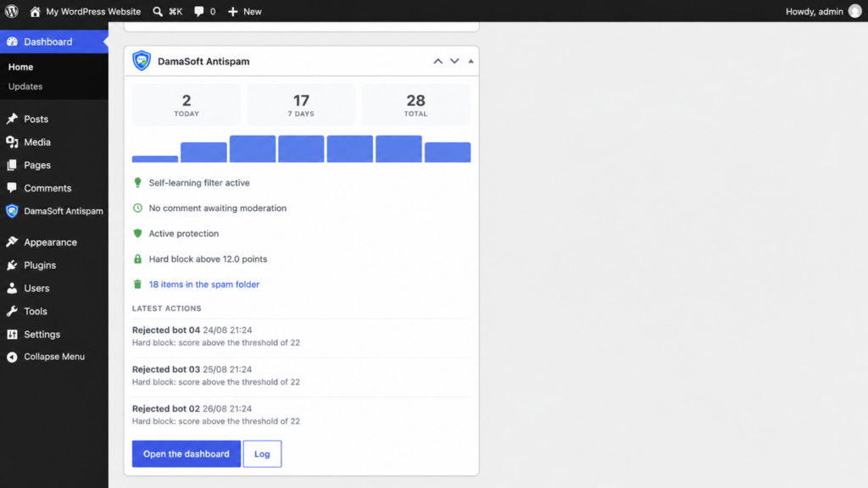Open the Updates submenu item
Image resolution: width=868 pixels, height=488 pixels.
pos(25,86)
